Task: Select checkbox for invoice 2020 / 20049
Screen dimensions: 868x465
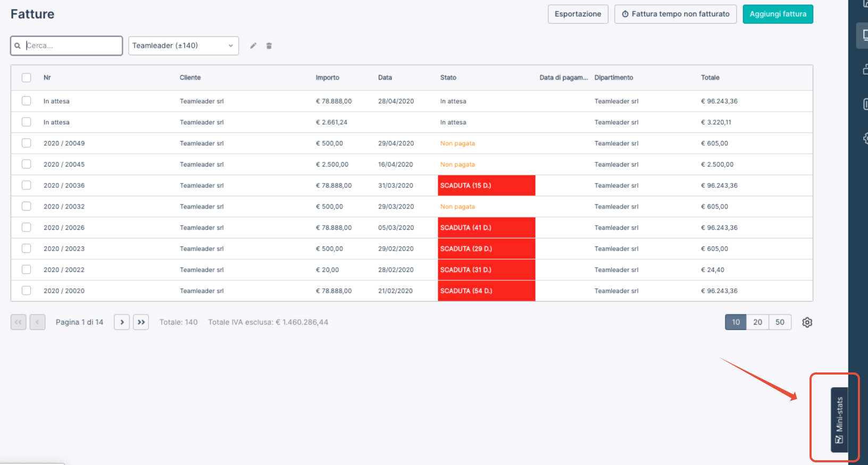Action: pos(26,143)
